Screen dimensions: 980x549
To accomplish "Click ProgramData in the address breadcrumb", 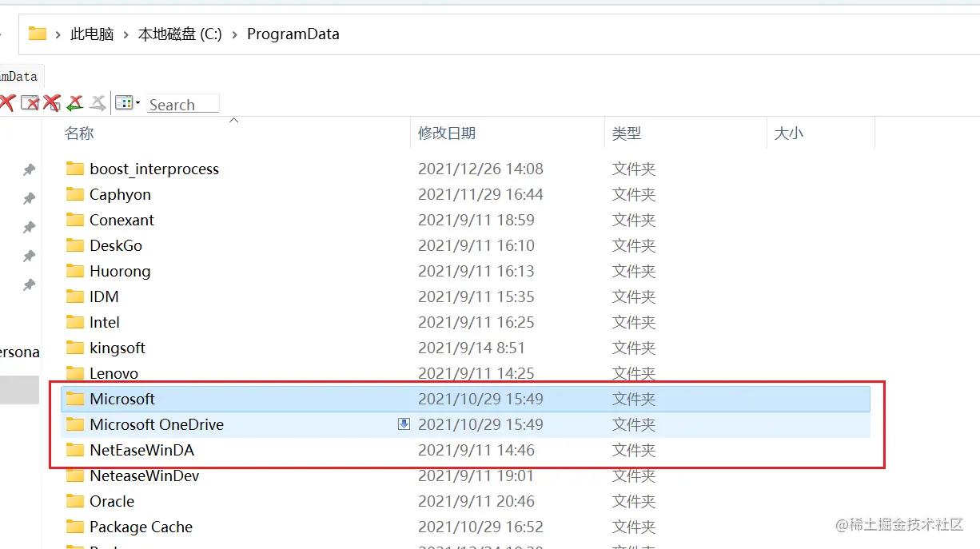I will tap(293, 34).
